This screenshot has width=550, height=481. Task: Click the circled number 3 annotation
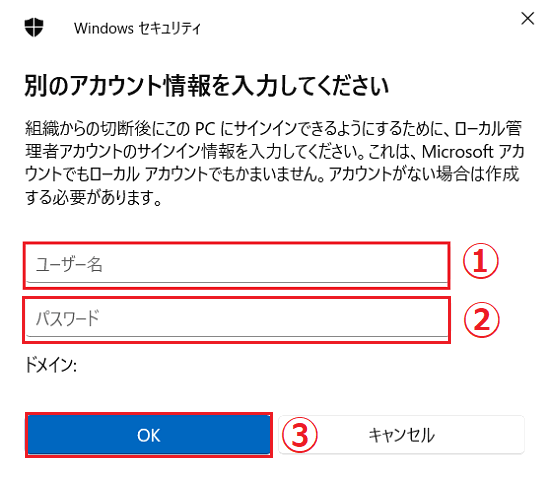[300, 435]
